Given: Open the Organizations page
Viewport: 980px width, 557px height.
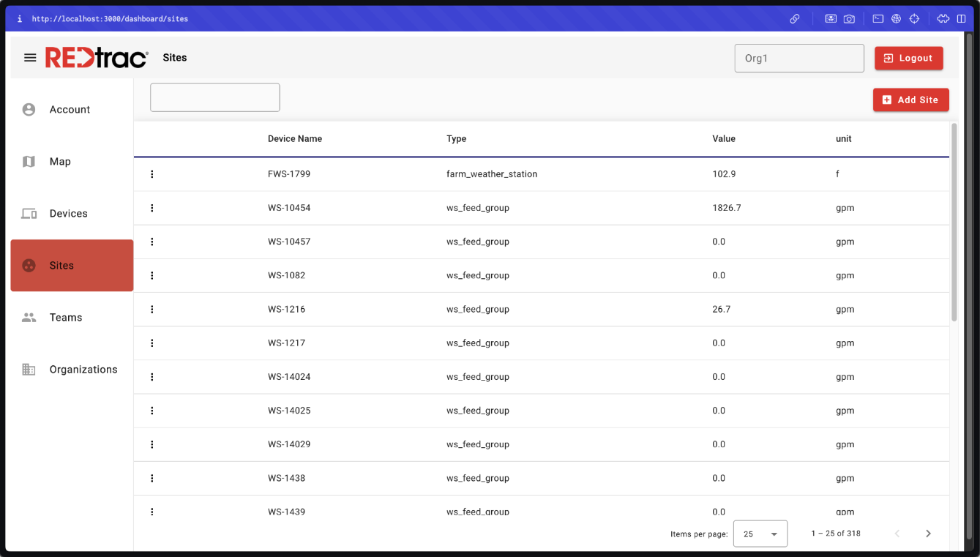Looking at the screenshot, I should [x=72, y=370].
